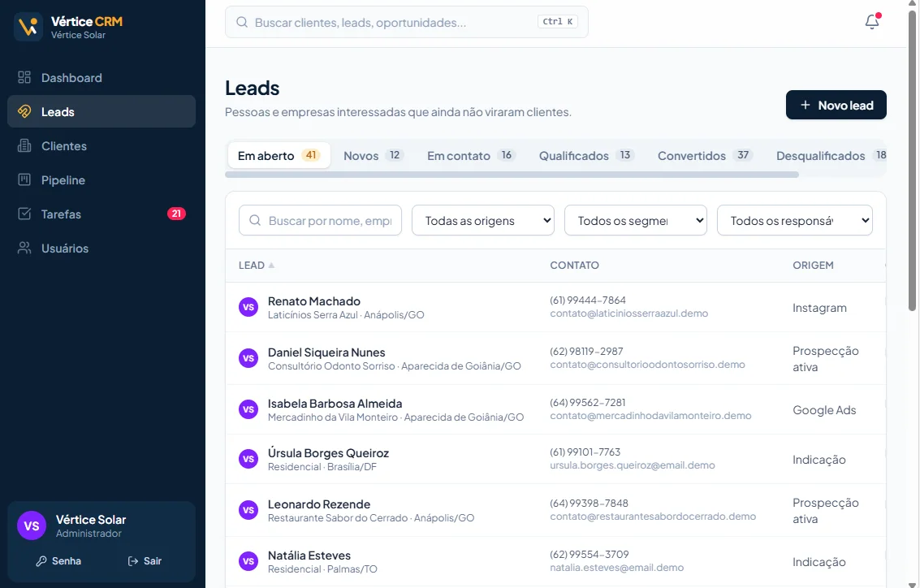
Task: Focus the Buscar por nome filter field
Action: [321, 220]
